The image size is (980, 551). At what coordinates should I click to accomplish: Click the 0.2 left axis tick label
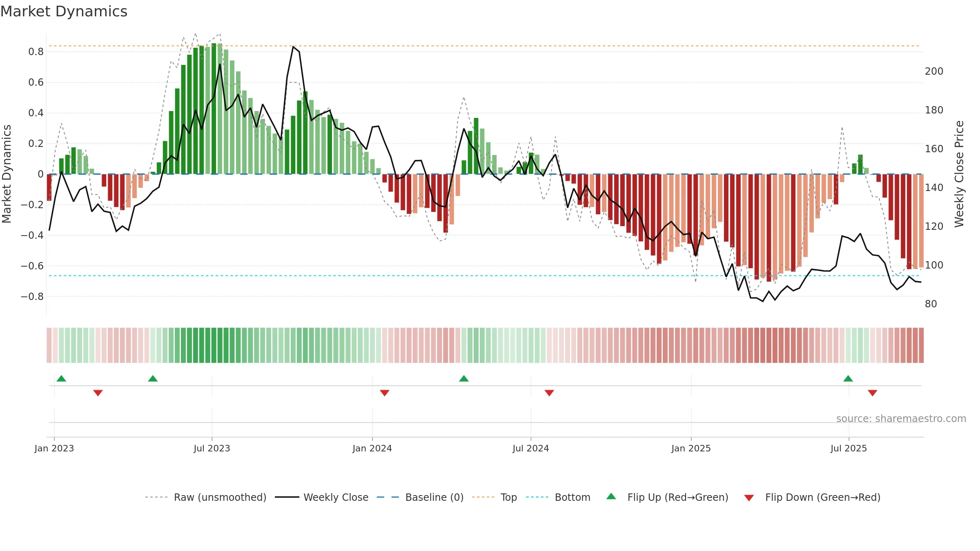(x=36, y=143)
